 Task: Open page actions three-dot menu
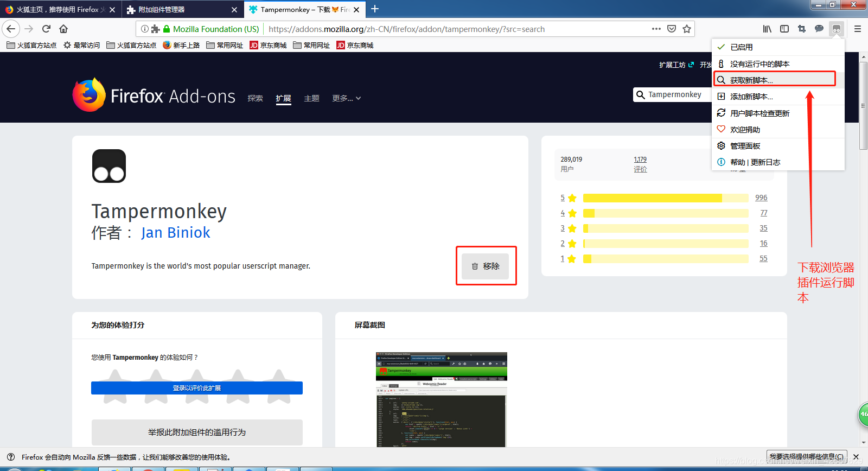point(656,29)
